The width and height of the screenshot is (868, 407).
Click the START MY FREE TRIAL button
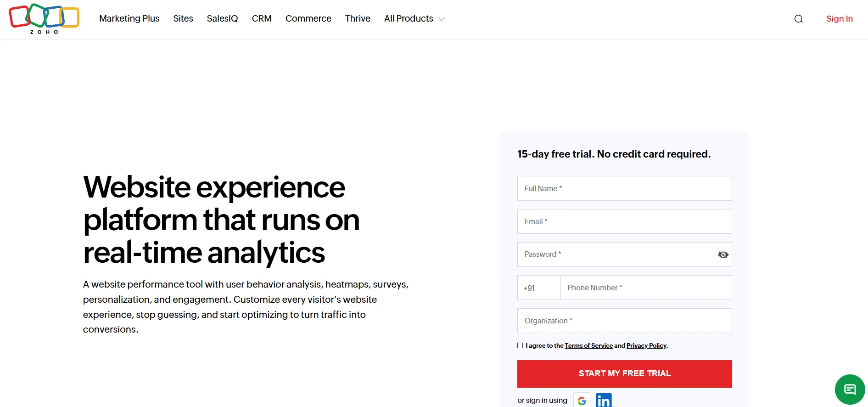[x=624, y=374]
